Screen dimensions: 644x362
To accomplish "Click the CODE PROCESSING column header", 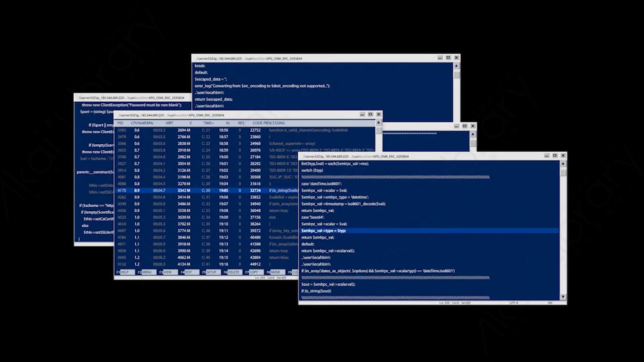I will pyautogui.click(x=268, y=123).
